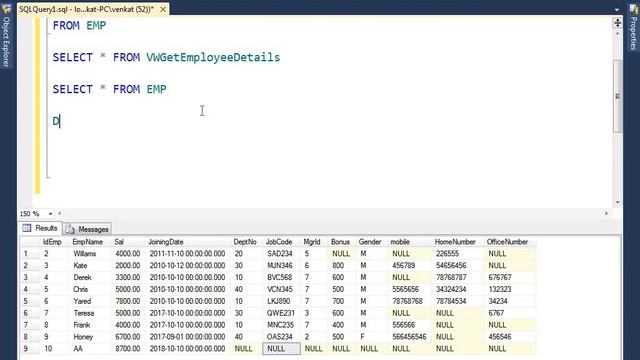Close the SQLQuery1.sql tab
This screenshot has height=360, width=640.
point(163,9)
